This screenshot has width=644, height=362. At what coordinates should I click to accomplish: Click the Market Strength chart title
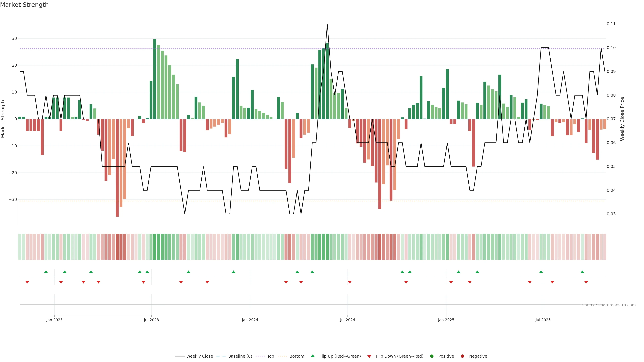24,5
